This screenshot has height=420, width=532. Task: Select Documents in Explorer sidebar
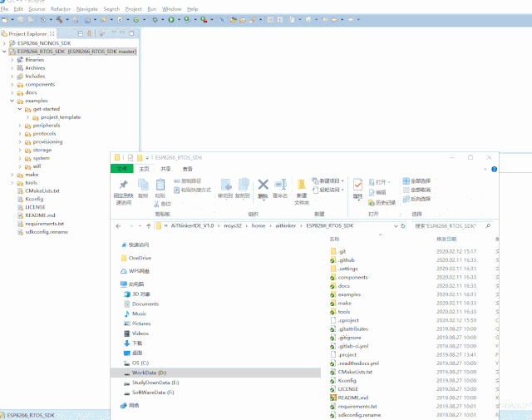coord(145,304)
